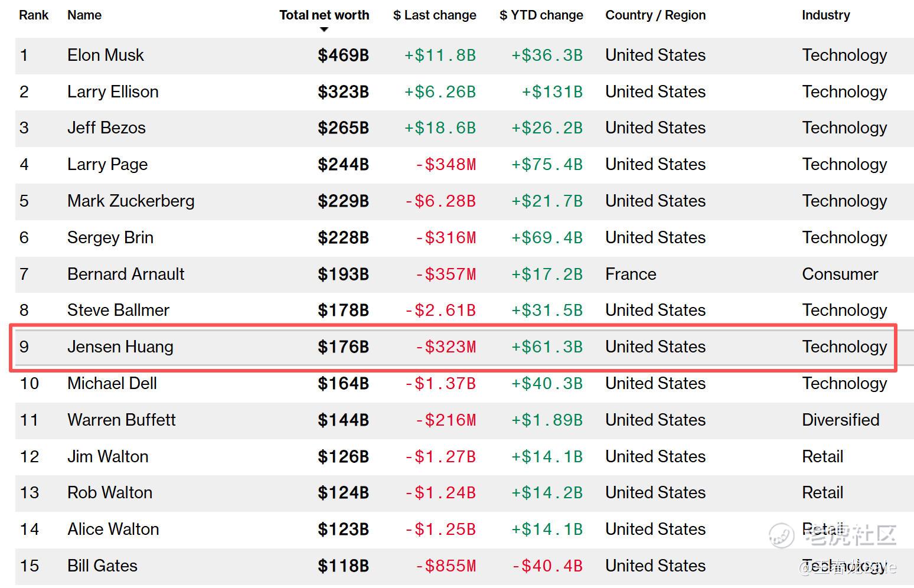The height and width of the screenshot is (588, 914).
Task: Sort by the Rank column header
Action: [x=34, y=15]
